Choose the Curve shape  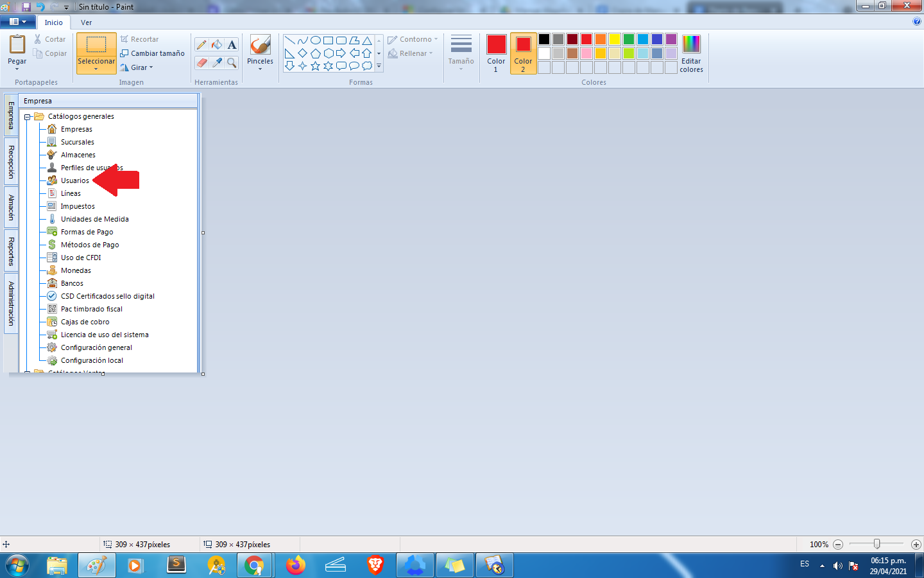pyautogui.click(x=303, y=40)
